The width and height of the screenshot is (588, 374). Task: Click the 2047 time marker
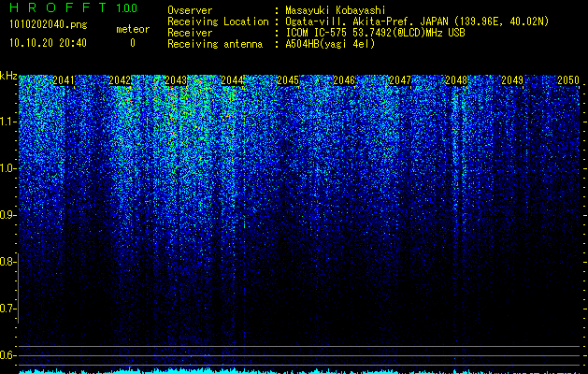(x=400, y=80)
